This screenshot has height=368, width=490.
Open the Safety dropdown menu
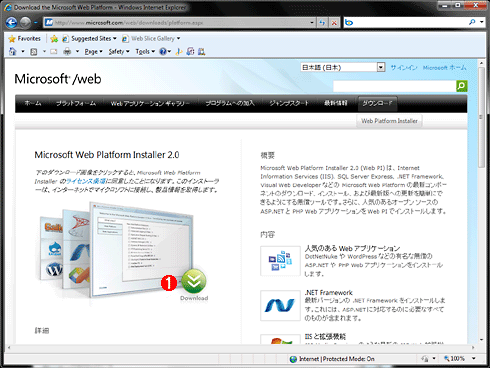(119, 52)
